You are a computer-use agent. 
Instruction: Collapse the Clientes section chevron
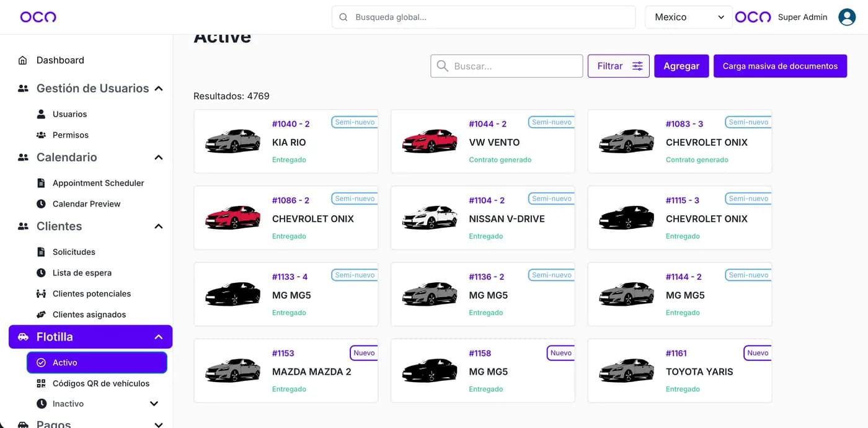[x=159, y=226]
